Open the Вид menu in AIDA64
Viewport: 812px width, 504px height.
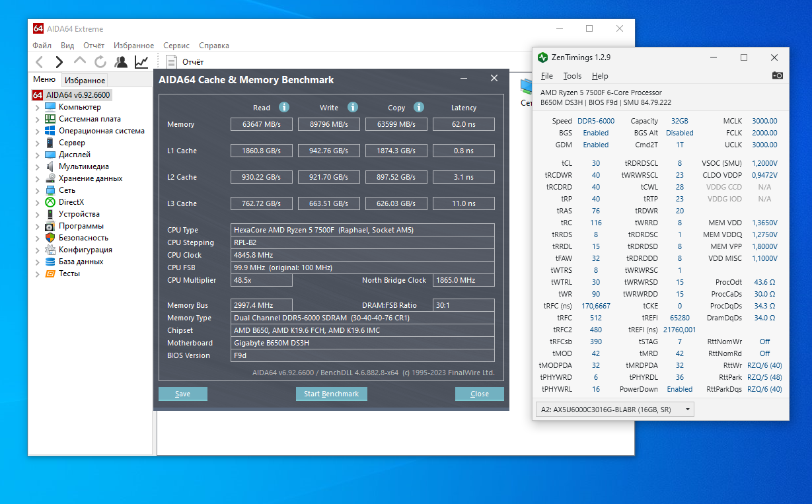[x=67, y=46]
